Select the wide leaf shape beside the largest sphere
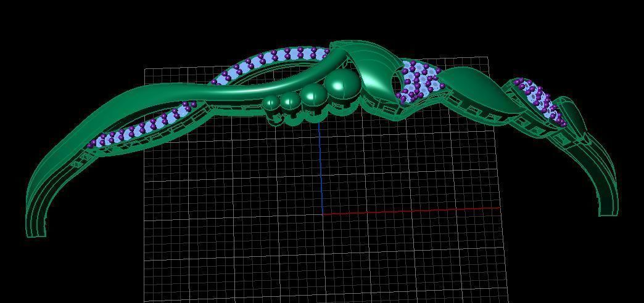Viewport: 644px width, 303px height. pyautogui.click(x=376, y=72)
